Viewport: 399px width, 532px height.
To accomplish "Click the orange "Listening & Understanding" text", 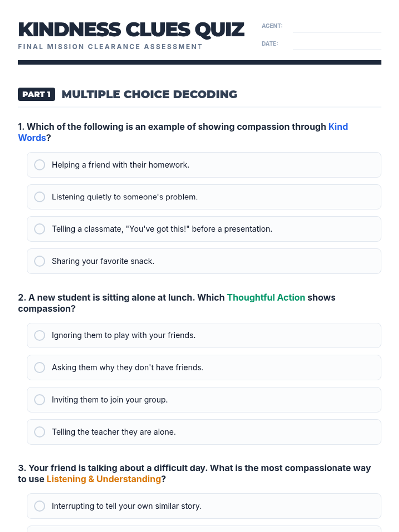I will (x=103, y=479).
